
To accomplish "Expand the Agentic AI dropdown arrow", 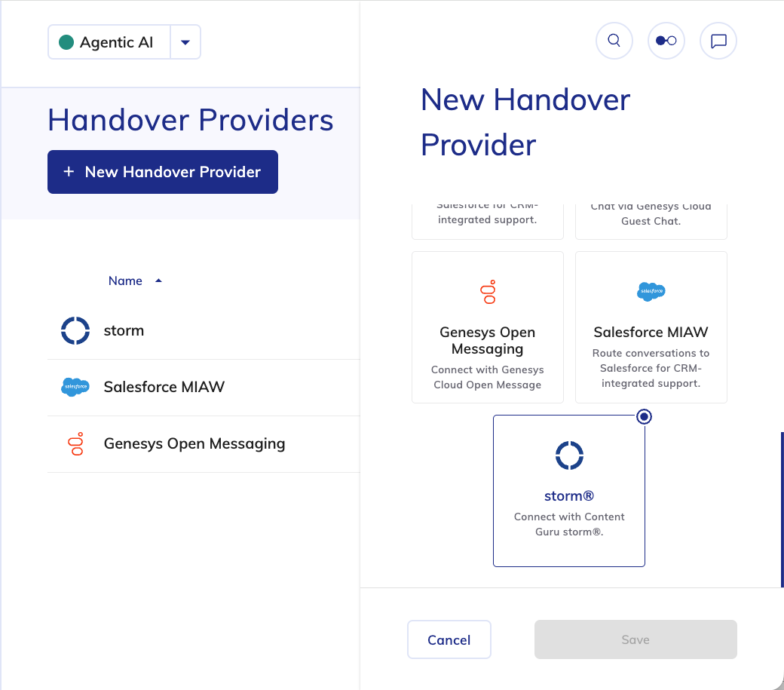I will pos(185,42).
